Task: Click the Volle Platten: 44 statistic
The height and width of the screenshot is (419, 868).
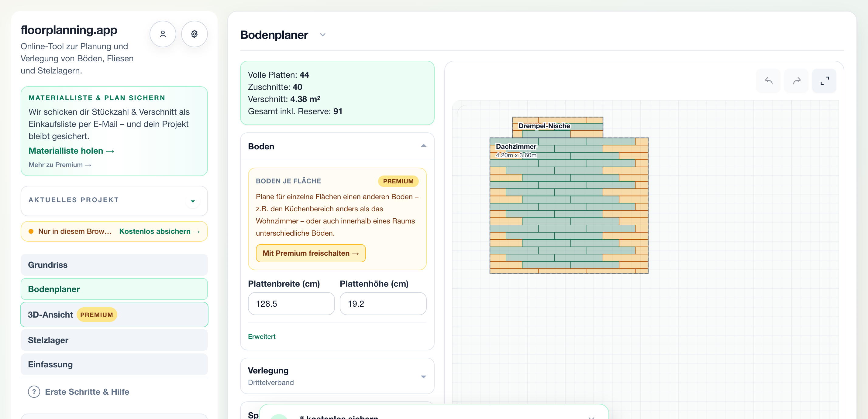Action: click(278, 75)
